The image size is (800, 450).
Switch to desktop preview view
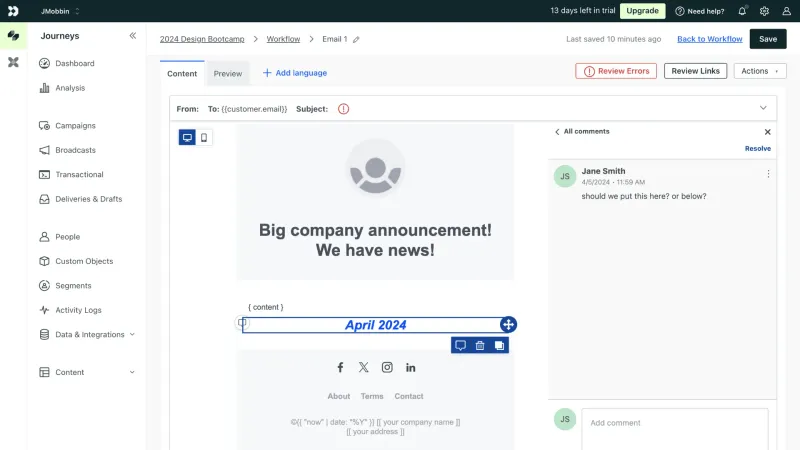pyautogui.click(x=187, y=137)
